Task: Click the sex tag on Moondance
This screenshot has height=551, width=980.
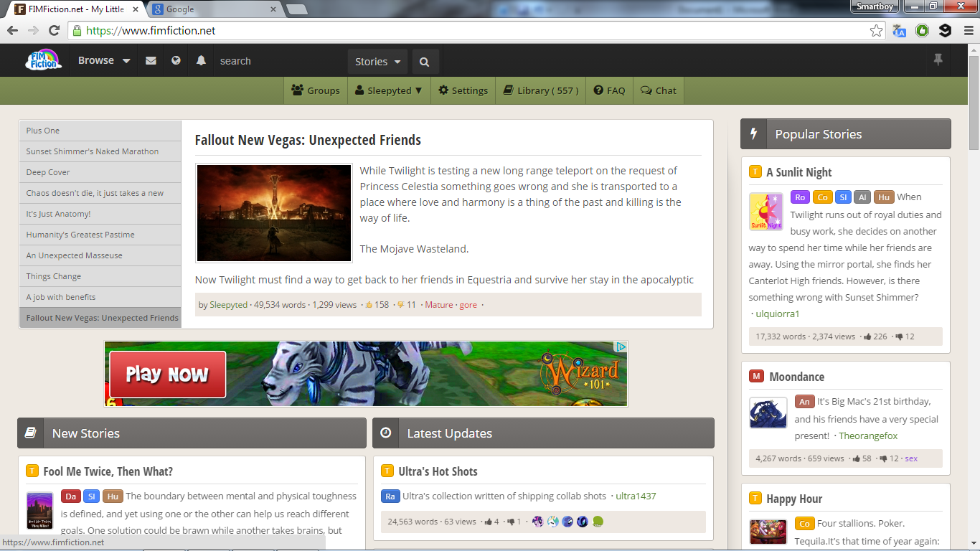Action: click(x=911, y=458)
